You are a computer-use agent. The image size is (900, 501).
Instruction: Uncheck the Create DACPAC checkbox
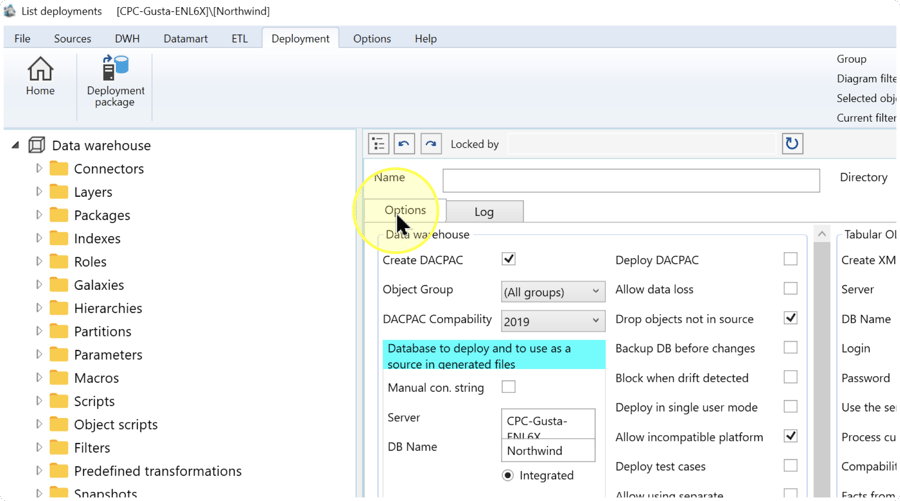click(x=509, y=259)
